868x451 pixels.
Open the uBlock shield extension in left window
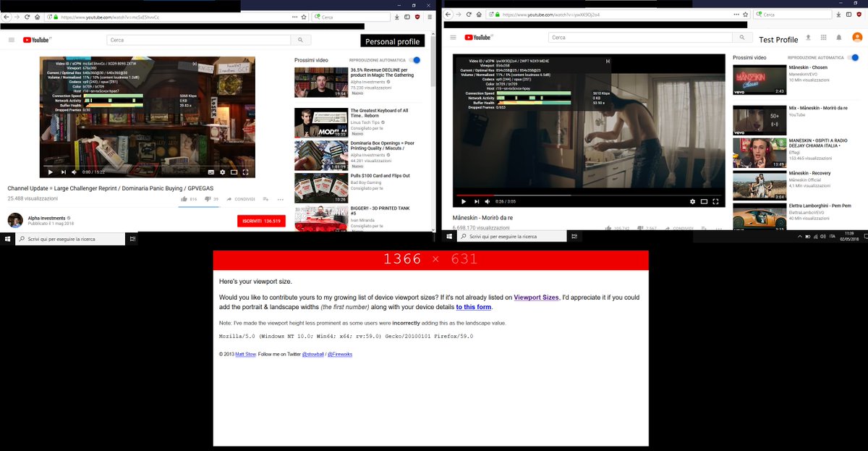(x=417, y=17)
